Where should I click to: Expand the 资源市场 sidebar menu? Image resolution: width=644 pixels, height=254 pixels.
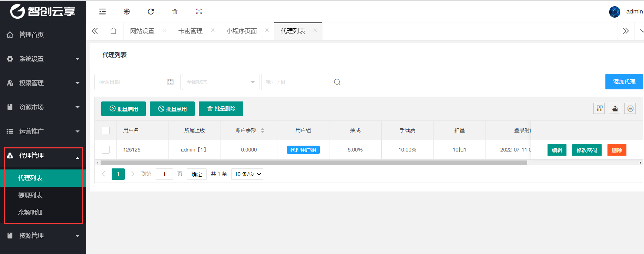click(x=43, y=107)
